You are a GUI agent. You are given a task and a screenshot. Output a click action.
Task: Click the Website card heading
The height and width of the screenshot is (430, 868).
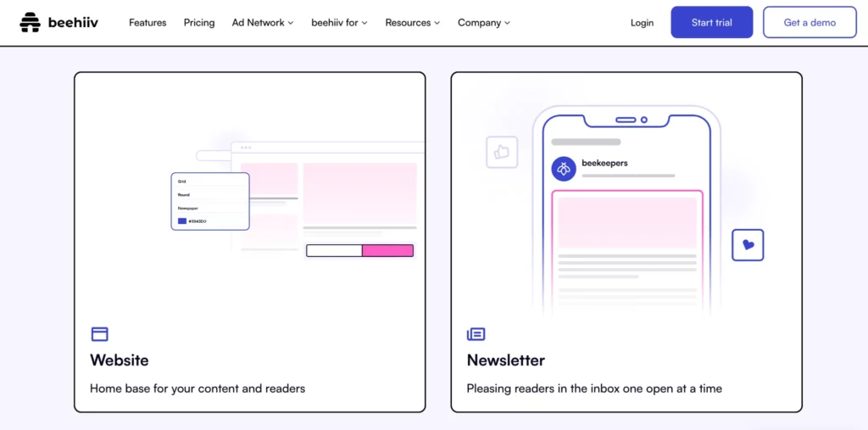click(119, 360)
